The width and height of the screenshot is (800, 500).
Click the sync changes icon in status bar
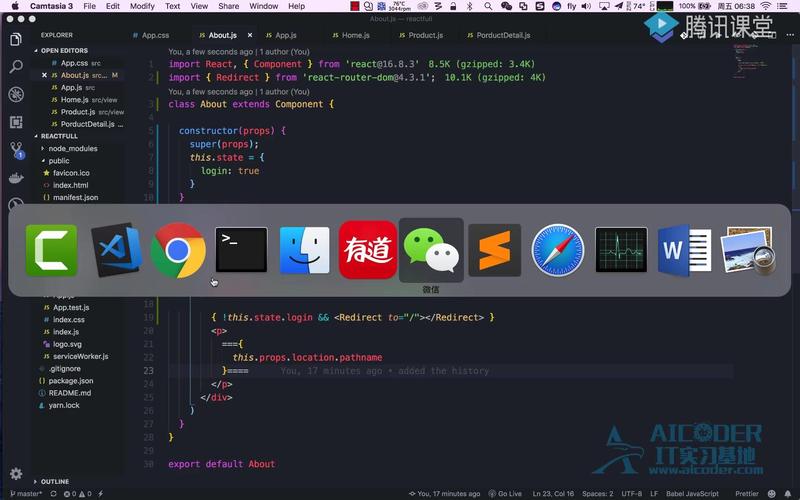tap(53, 493)
